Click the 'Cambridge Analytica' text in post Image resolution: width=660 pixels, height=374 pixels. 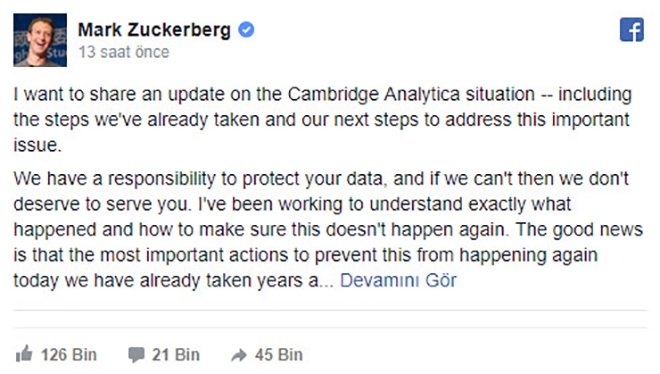[374, 94]
